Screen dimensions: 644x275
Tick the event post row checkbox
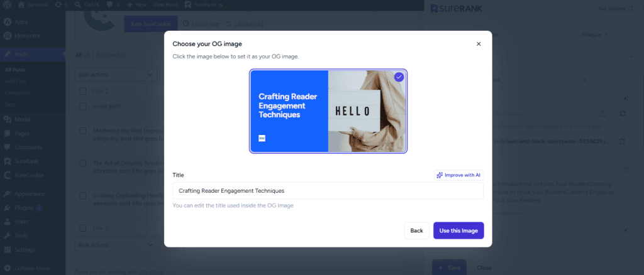click(x=83, y=106)
